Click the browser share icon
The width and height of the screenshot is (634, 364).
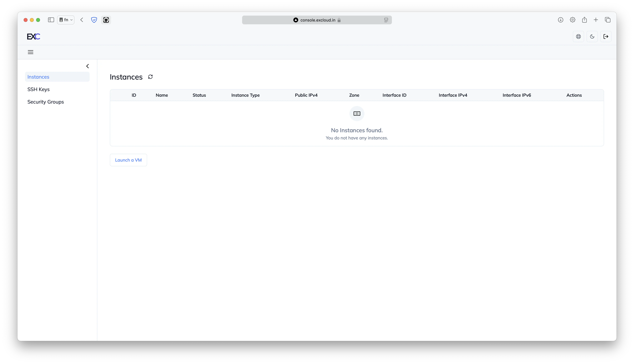point(585,20)
